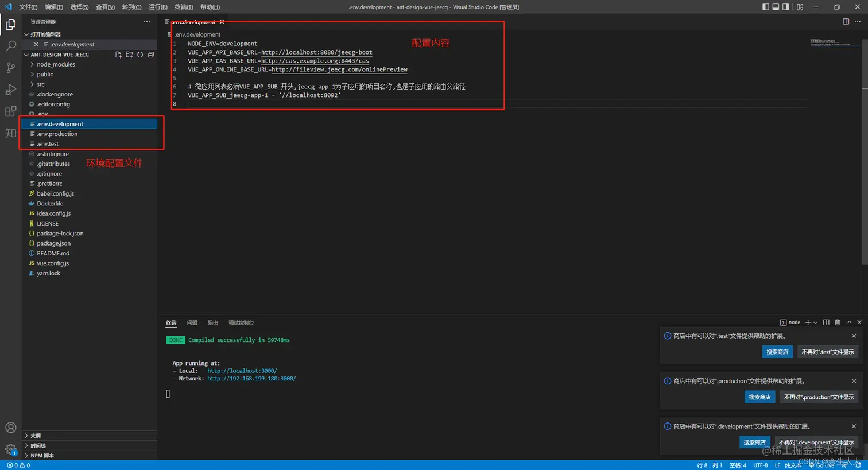Toggle secondary sidebar layout icon
Screen dimensions: 868x470
(785, 7)
